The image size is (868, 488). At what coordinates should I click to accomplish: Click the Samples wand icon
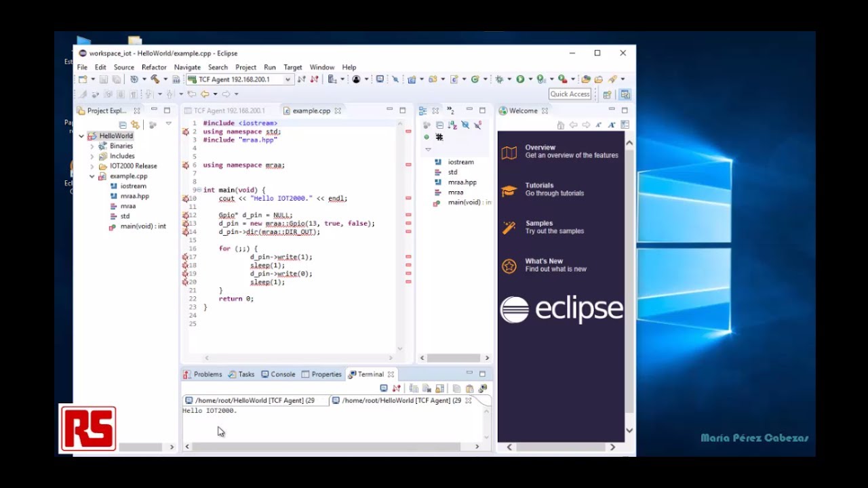pyautogui.click(x=509, y=228)
